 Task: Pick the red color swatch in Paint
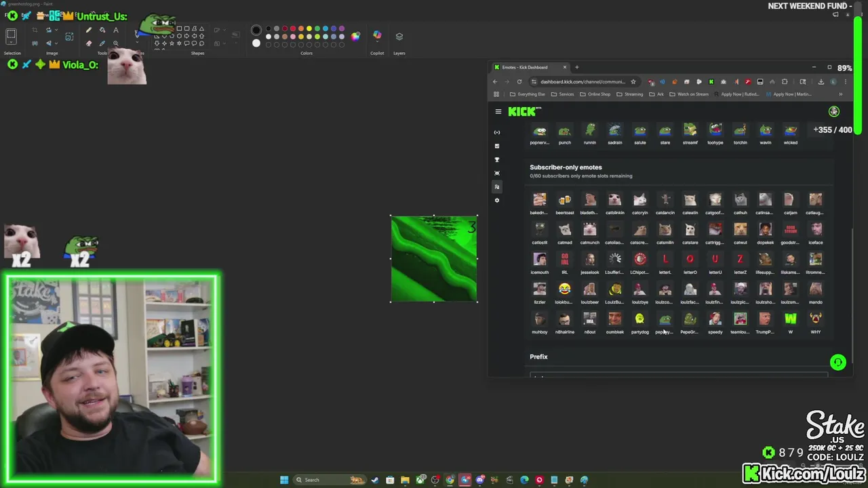(293, 29)
